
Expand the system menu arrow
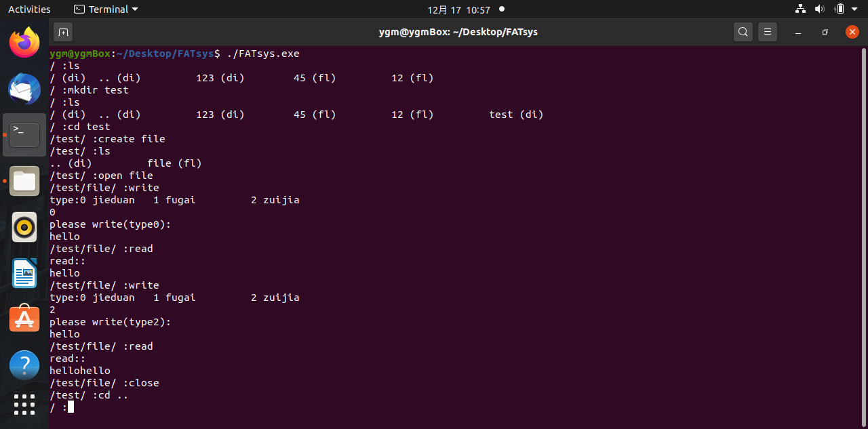(855, 9)
